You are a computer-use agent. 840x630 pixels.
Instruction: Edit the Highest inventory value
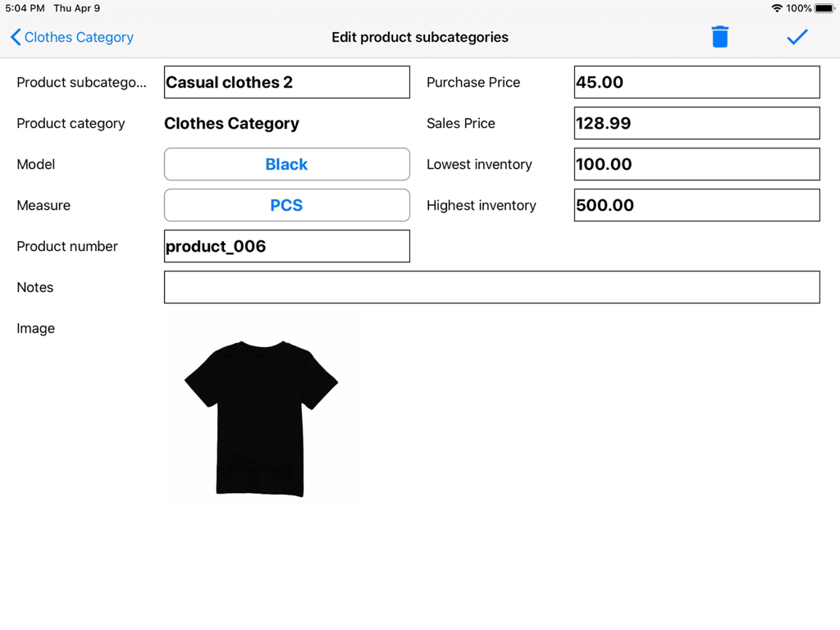tap(696, 205)
